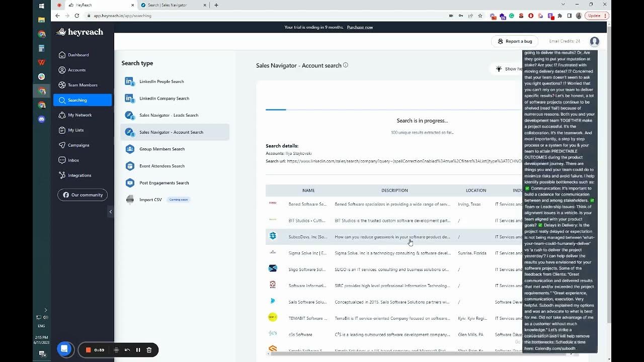Viewport: 644px width, 362px height.
Task: Open Accounts in the left sidebar
Action: click(x=76, y=70)
